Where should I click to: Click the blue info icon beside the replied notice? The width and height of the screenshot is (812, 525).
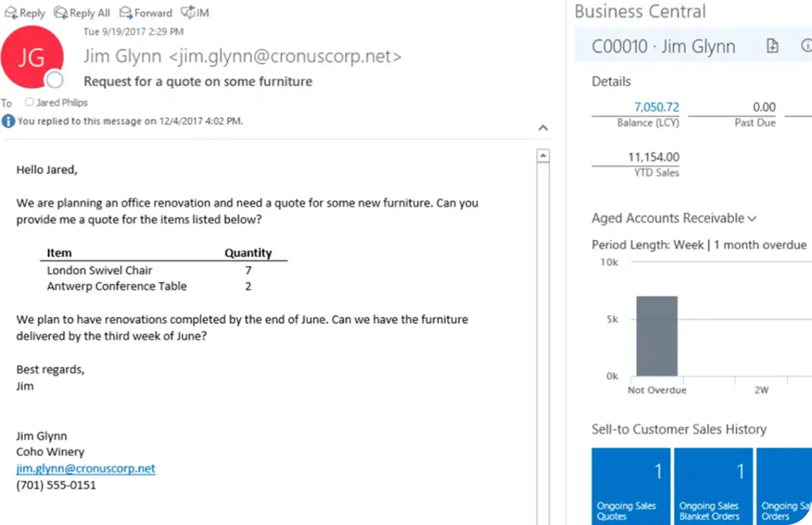9,121
